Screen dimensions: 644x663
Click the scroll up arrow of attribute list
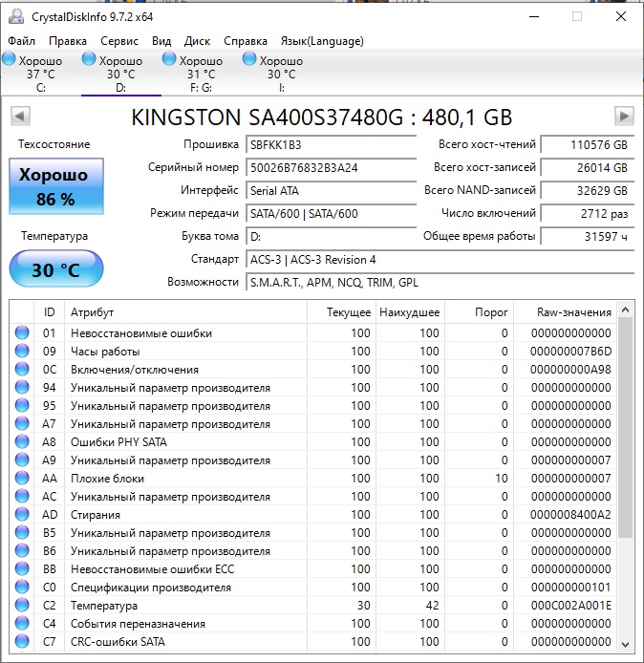626,310
